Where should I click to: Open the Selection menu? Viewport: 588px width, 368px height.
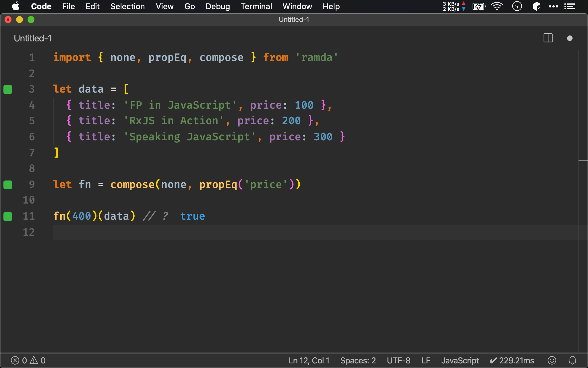click(127, 6)
